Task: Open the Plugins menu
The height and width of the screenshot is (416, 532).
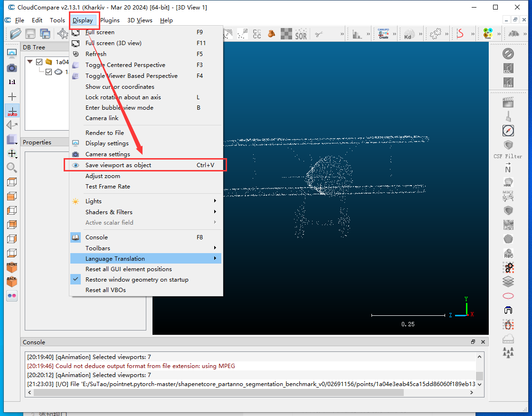Action: (110, 20)
